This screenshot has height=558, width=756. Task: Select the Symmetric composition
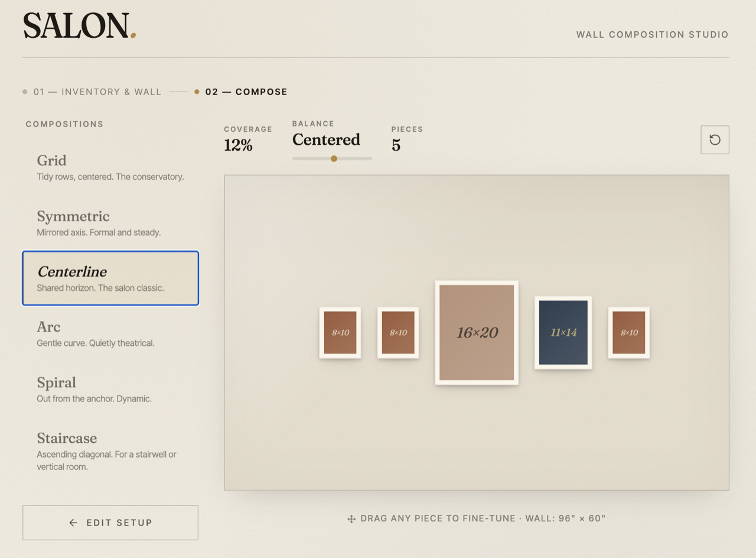pyautogui.click(x=110, y=223)
